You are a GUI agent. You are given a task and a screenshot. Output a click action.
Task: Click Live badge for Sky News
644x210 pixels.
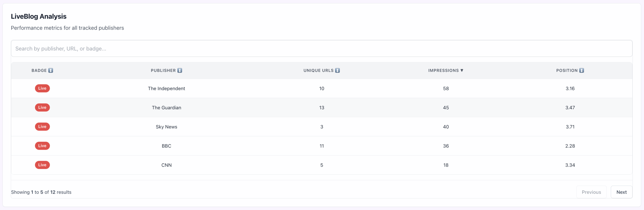click(42, 127)
